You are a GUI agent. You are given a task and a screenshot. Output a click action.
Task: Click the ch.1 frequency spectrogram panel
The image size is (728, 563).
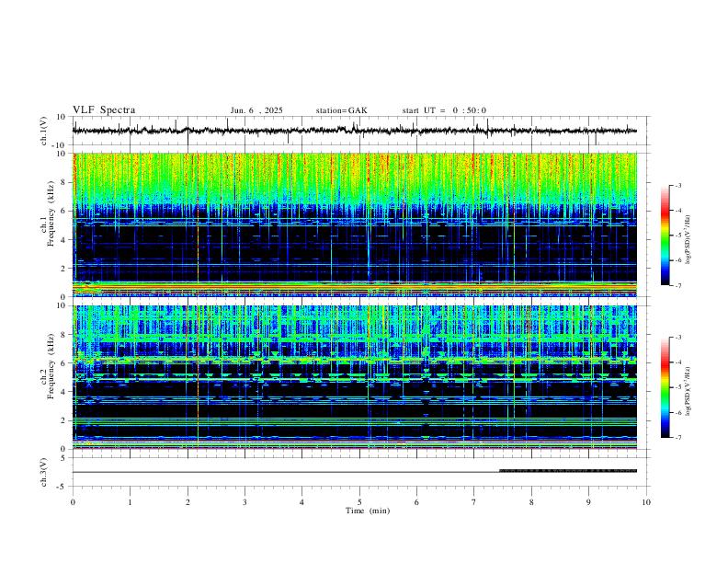coord(355,224)
